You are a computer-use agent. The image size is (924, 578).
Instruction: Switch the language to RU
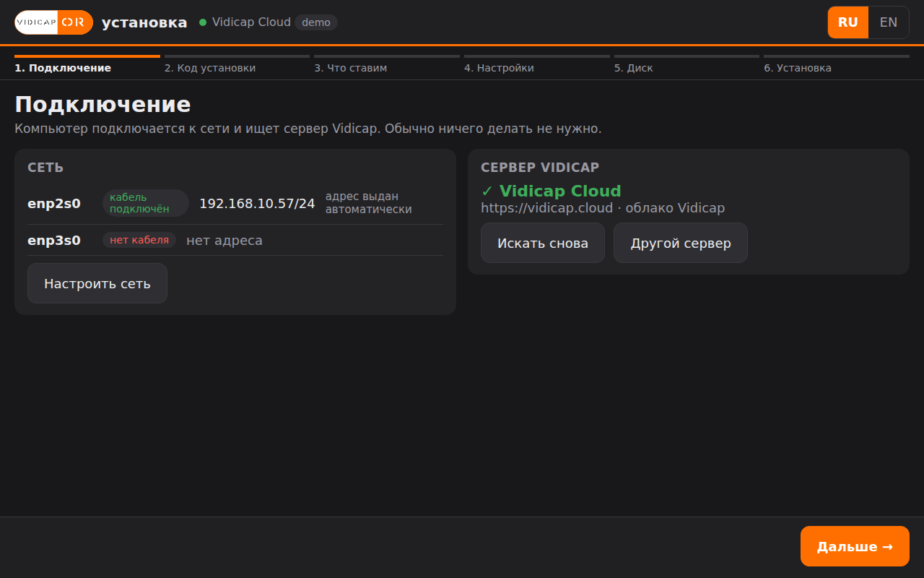click(848, 22)
